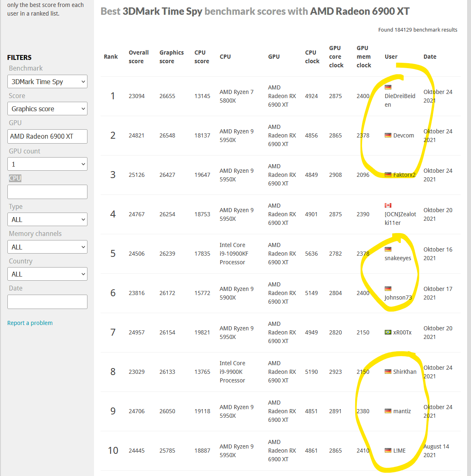Screen dimensions: 471x476
Task: Click German flag icon next to Faktorx2
Action: 388,174
